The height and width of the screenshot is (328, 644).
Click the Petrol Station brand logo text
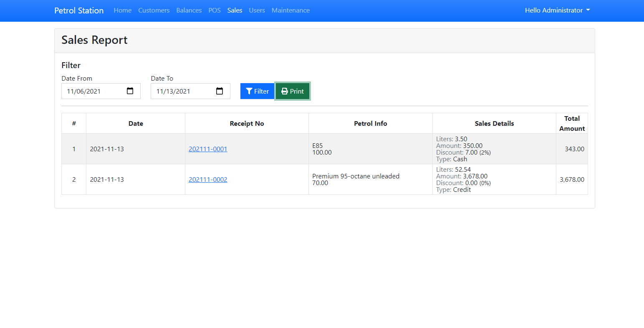click(x=79, y=10)
